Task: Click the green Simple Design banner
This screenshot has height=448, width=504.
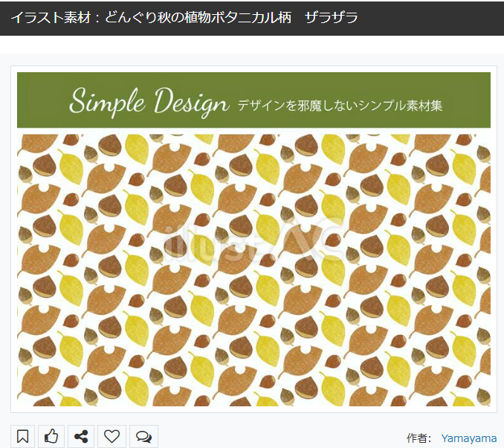Action: 253,100
